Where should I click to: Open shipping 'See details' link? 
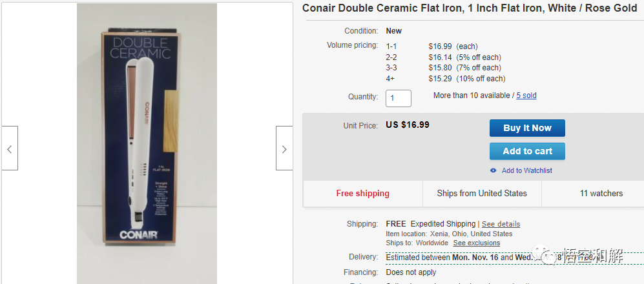coord(501,224)
